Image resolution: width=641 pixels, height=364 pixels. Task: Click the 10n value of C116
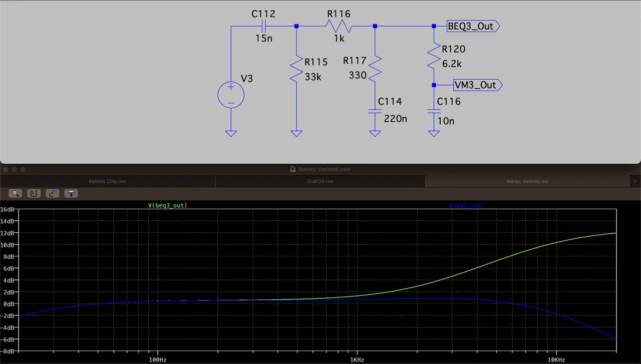point(446,121)
